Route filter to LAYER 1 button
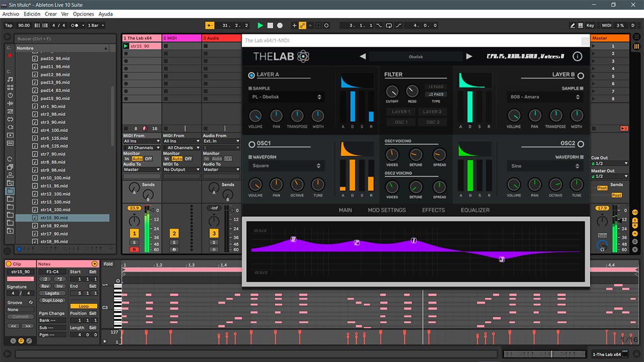Image resolution: width=644 pixels, height=362 pixels. coord(401,112)
